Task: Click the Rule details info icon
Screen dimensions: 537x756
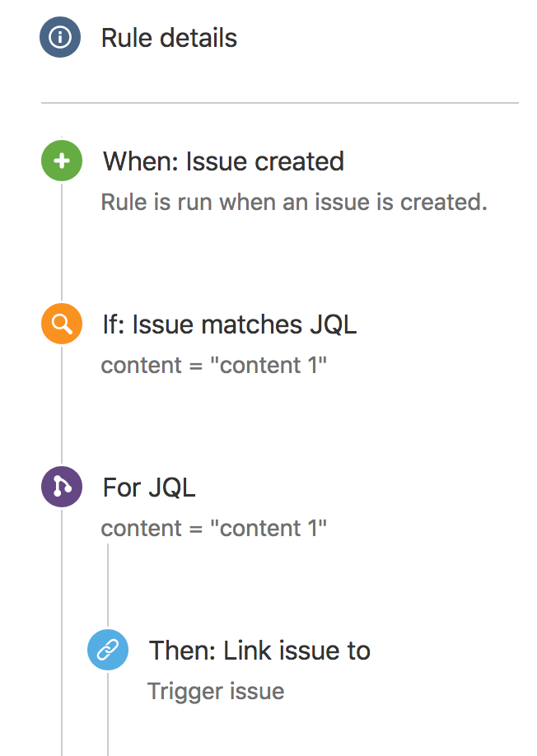Action: click(x=61, y=37)
